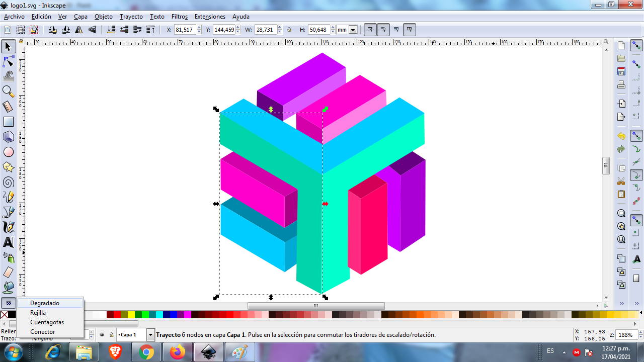
Task: Toggle scale rounded corners option
Action: (x=383, y=30)
